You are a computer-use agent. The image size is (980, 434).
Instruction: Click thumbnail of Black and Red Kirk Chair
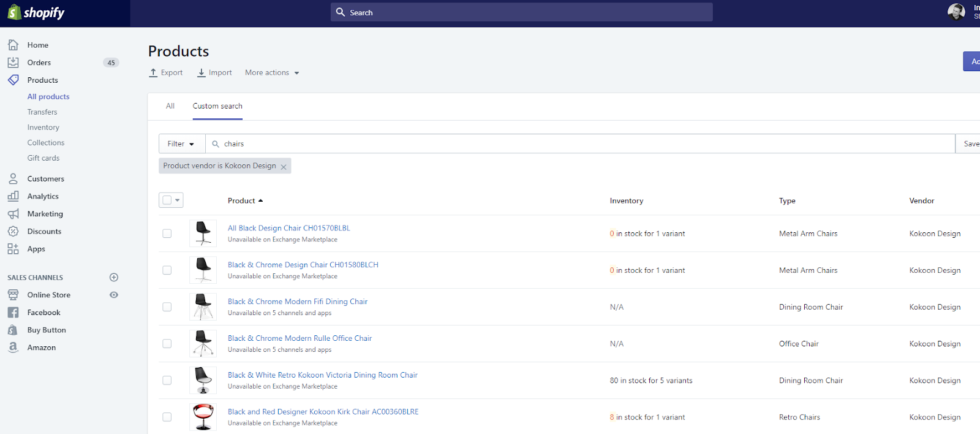[x=203, y=417]
